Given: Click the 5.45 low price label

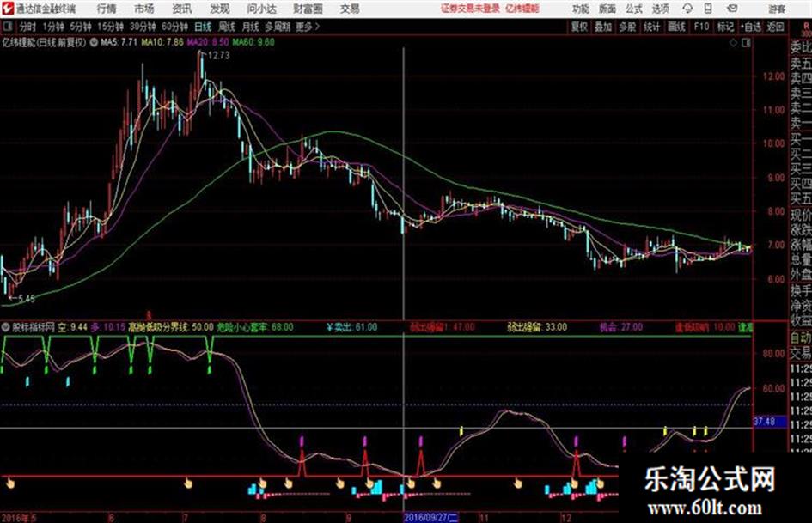Looking at the screenshot, I should 27,298.
